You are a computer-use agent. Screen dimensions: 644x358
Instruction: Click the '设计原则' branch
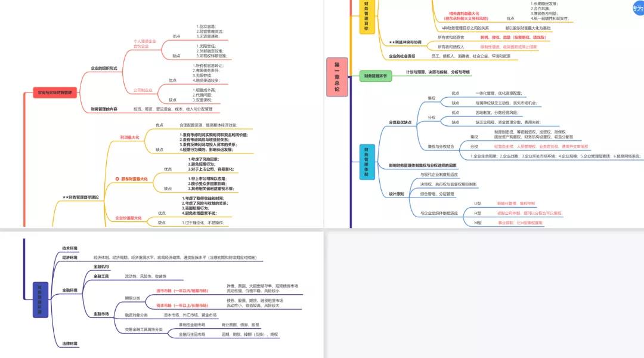coord(397,194)
